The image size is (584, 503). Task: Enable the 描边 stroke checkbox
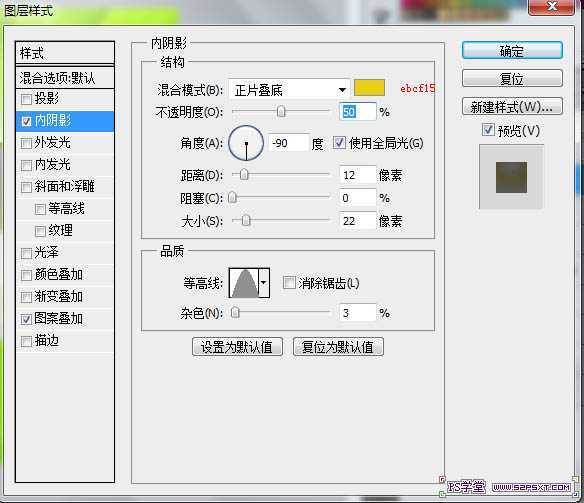pos(26,341)
